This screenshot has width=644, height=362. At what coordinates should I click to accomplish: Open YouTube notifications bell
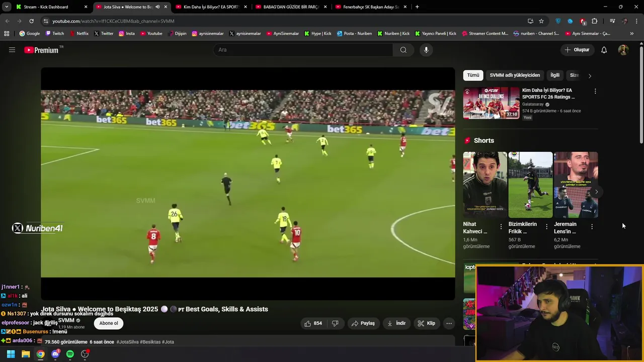point(604,50)
